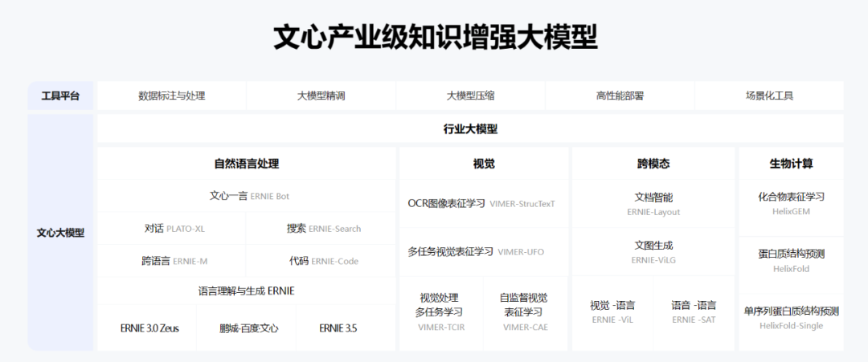Click the 化合物表征学习 HelixGEM cell
This screenshot has width=868, height=362.
791,204
